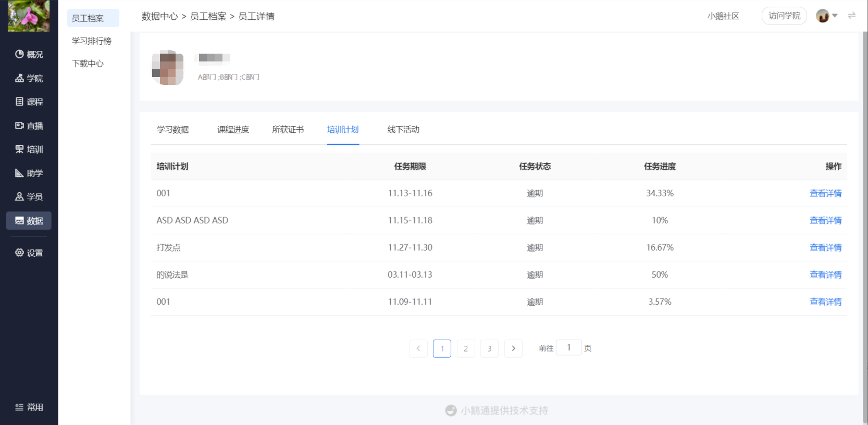
Task: Click the previous page left chevron
Action: click(x=418, y=348)
